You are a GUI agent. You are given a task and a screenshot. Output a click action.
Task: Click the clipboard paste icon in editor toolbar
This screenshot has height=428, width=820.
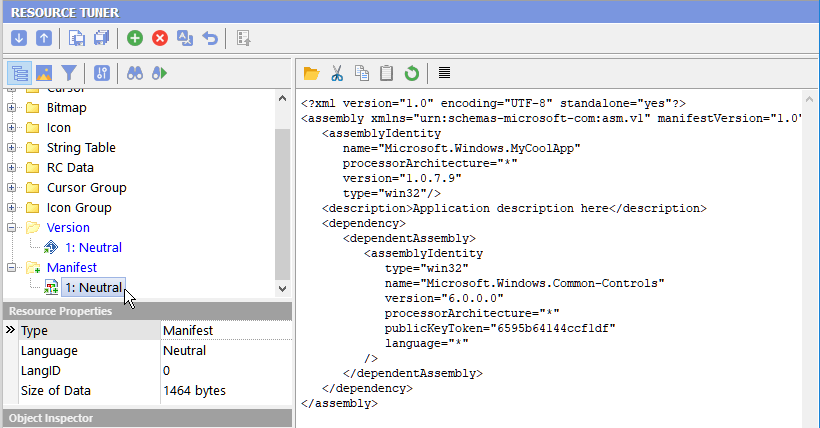click(386, 73)
